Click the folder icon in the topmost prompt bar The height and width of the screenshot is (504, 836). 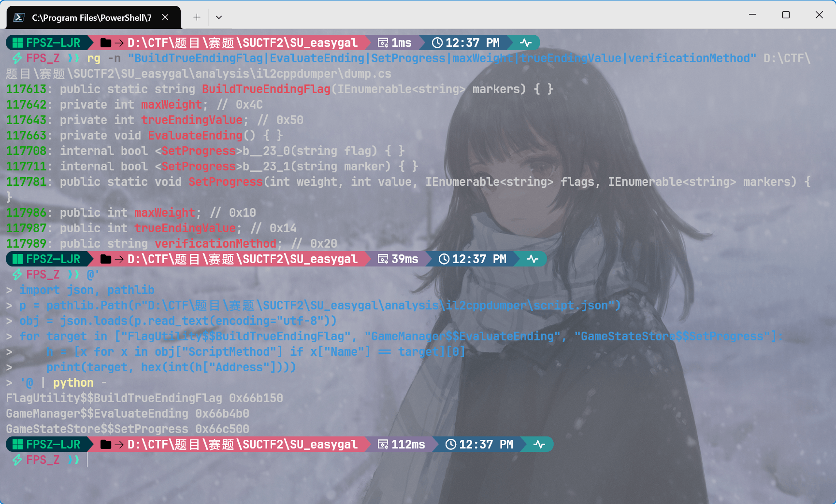point(105,43)
